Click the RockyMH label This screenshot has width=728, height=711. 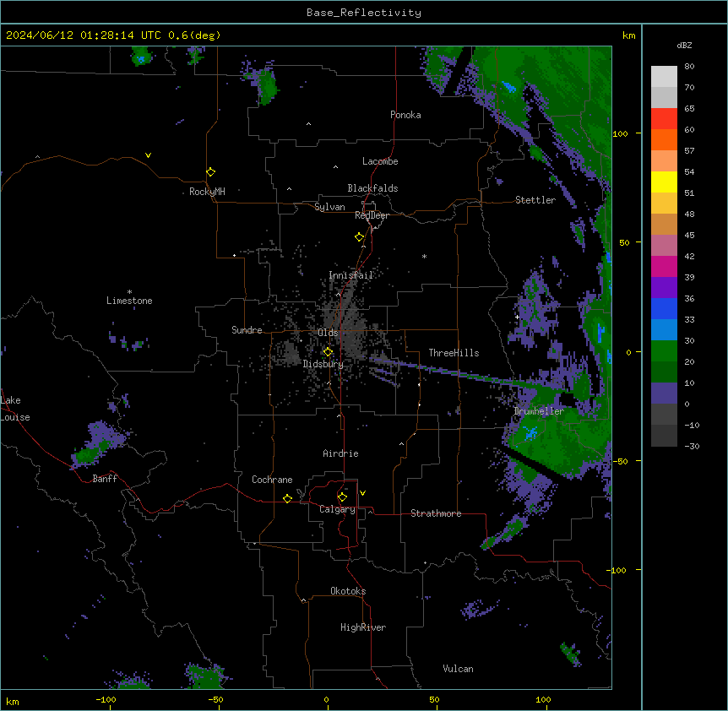pyautogui.click(x=207, y=192)
